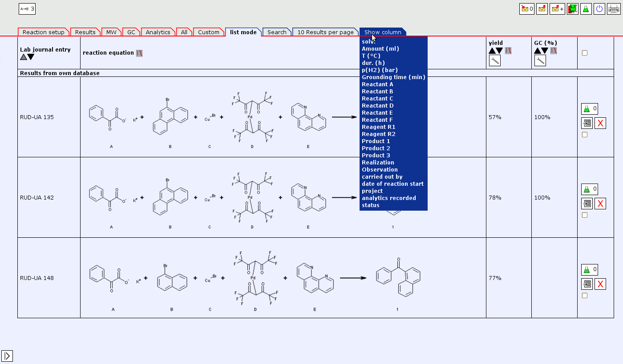Open the Show column dropdown

tap(383, 32)
